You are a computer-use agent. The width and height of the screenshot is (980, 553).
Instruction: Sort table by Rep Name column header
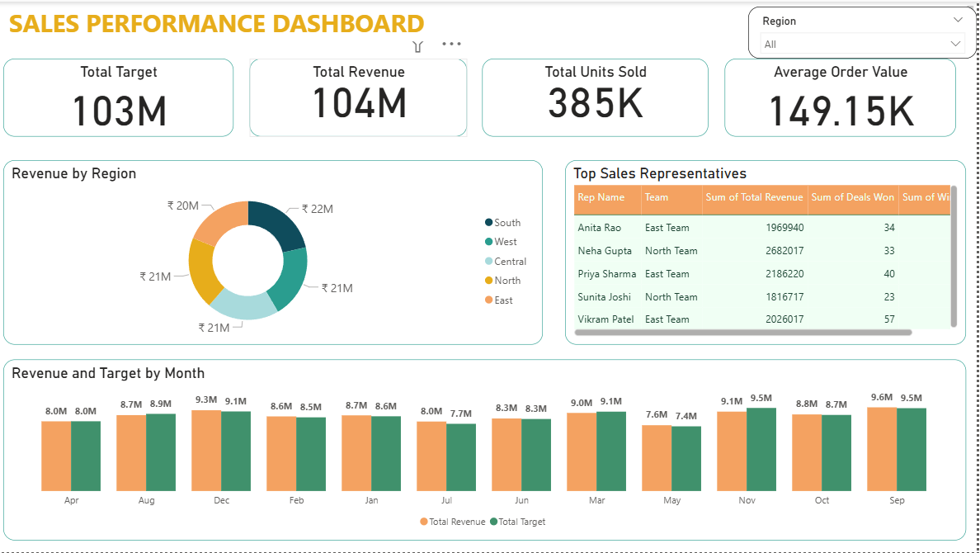tap(601, 197)
